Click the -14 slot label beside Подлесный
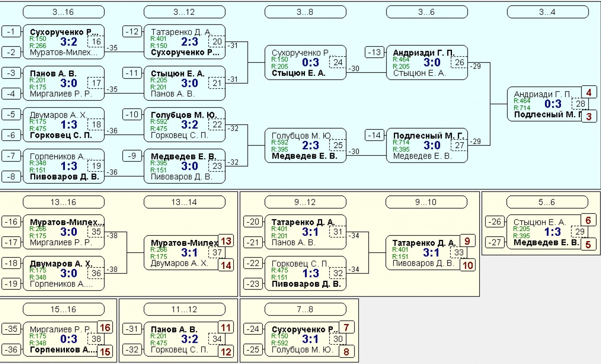 (375, 135)
